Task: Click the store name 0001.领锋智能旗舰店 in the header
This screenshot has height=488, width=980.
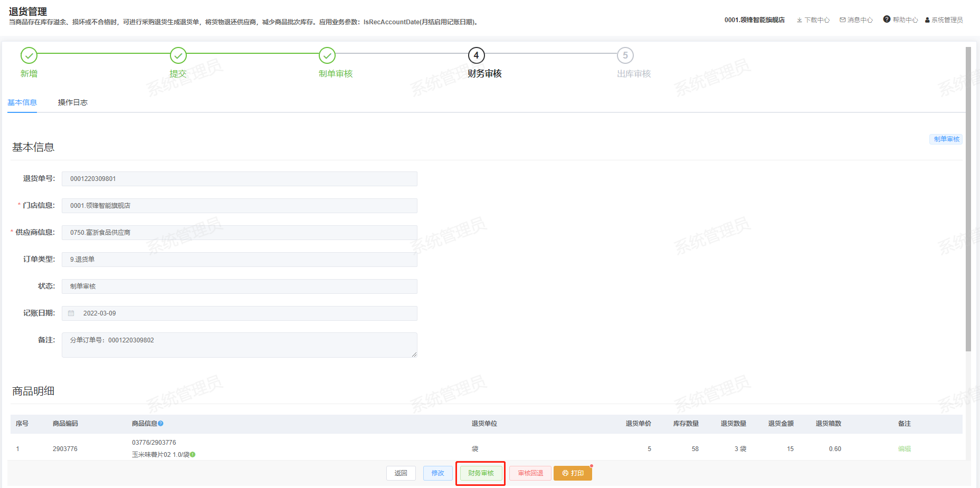Action: (x=755, y=20)
